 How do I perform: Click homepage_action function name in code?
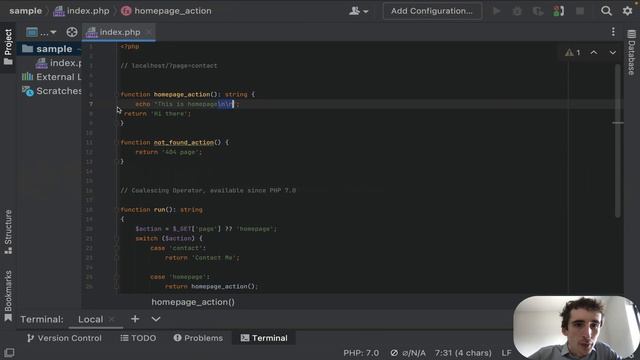click(182, 94)
